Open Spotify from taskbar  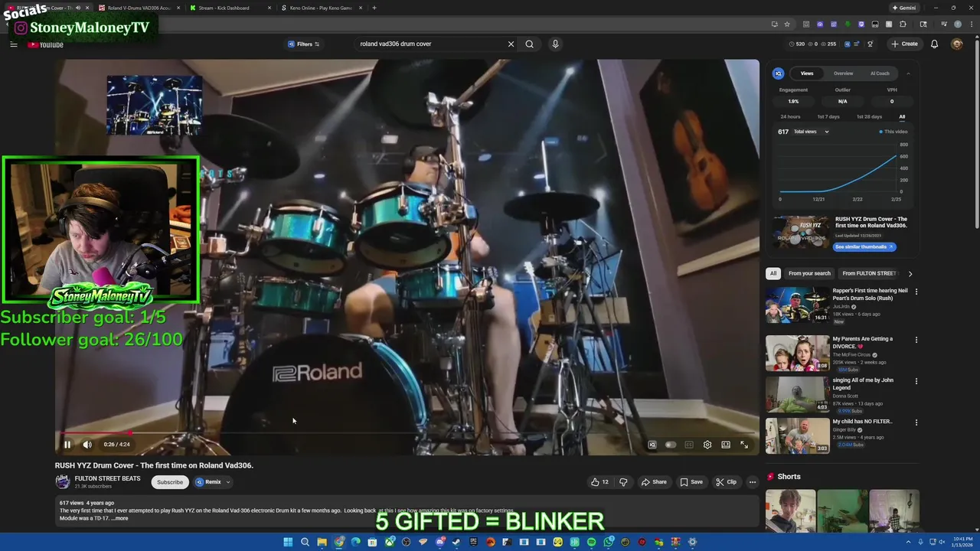pyautogui.click(x=591, y=542)
